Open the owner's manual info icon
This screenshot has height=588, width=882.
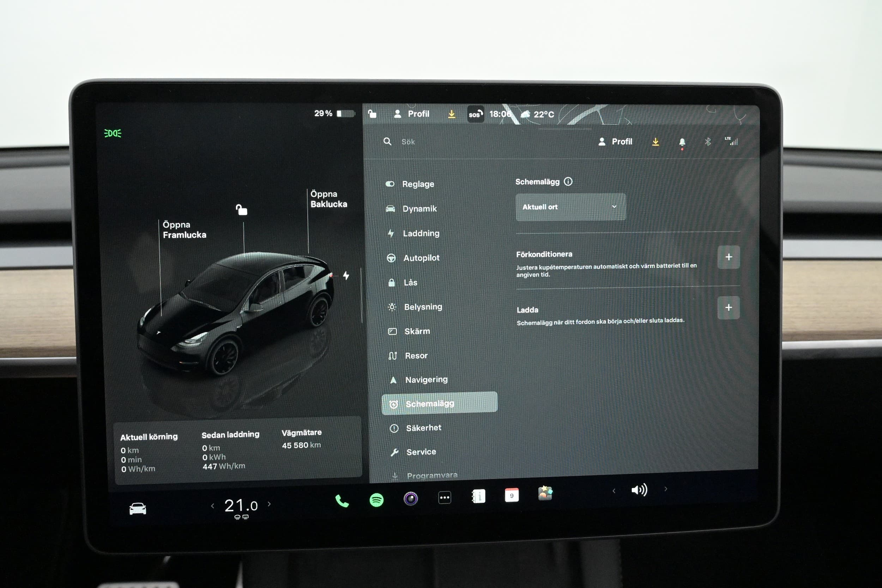478,497
